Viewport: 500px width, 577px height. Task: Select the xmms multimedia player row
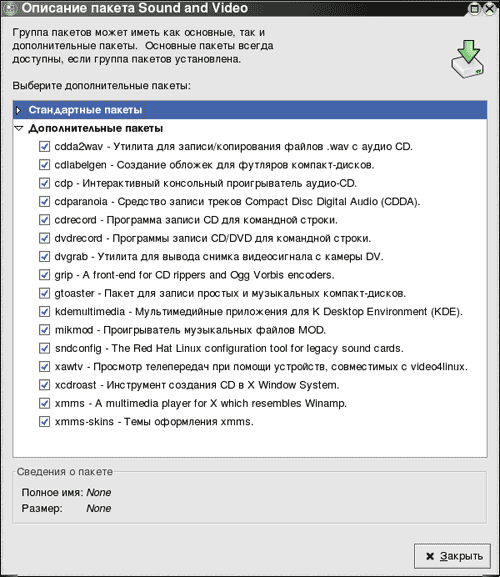pyautogui.click(x=201, y=403)
